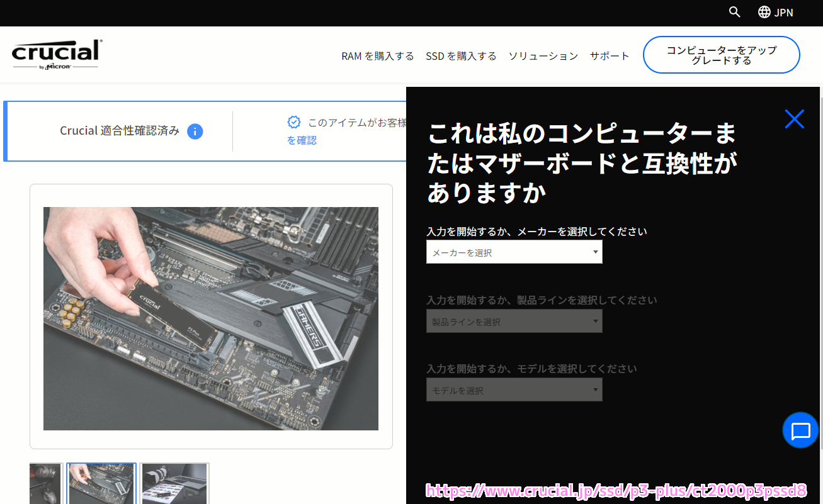Open the 製品ラインを選択 dropdown
This screenshot has width=823, height=504.
pyautogui.click(x=514, y=322)
